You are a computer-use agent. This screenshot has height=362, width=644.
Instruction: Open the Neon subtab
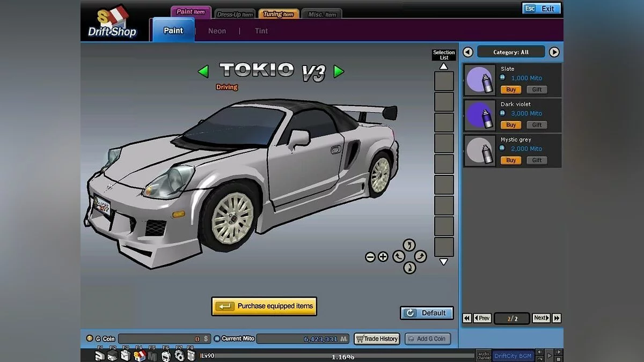(x=217, y=31)
